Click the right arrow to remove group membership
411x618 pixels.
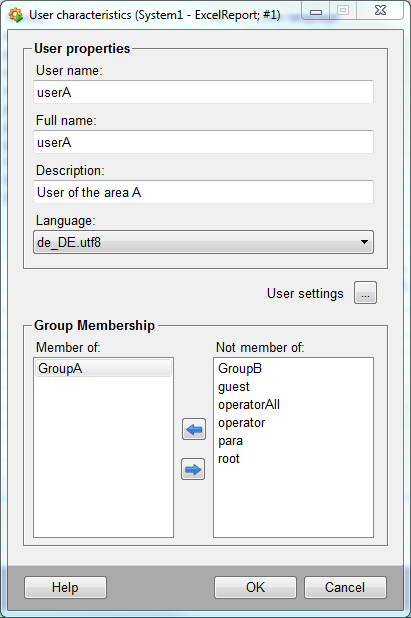(193, 469)
